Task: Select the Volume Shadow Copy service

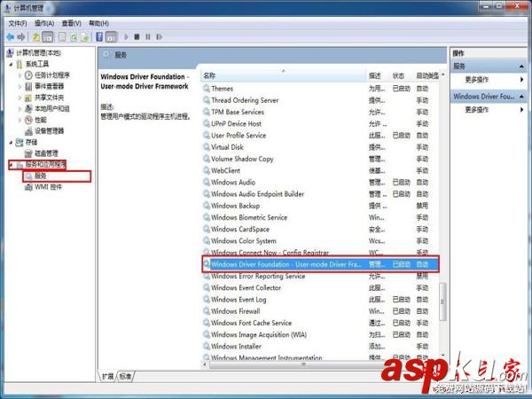Action: pyautogui.click(x=320, y=159)
